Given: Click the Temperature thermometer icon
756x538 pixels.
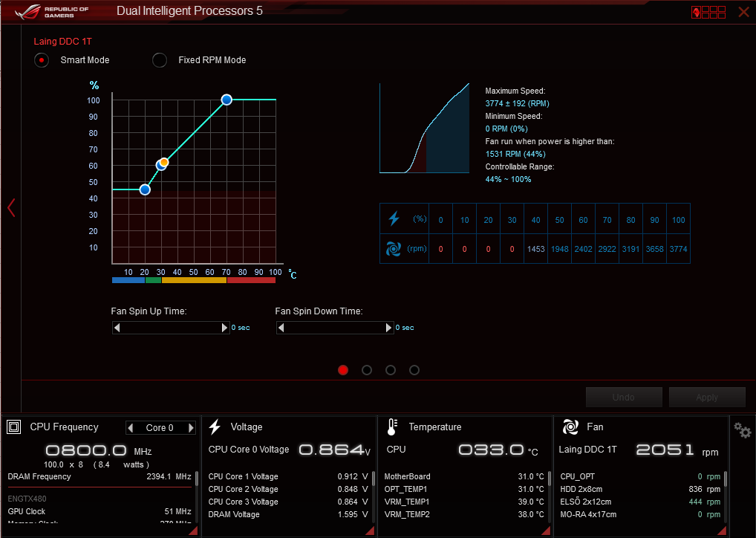Looking at the screenshot, I should click(x=392, y=427).
